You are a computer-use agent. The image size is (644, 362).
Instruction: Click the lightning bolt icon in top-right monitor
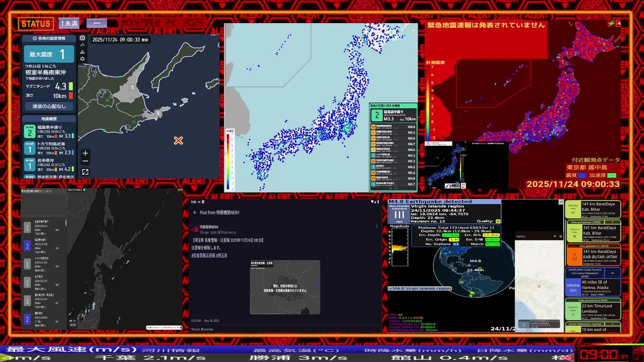(611, 24)
